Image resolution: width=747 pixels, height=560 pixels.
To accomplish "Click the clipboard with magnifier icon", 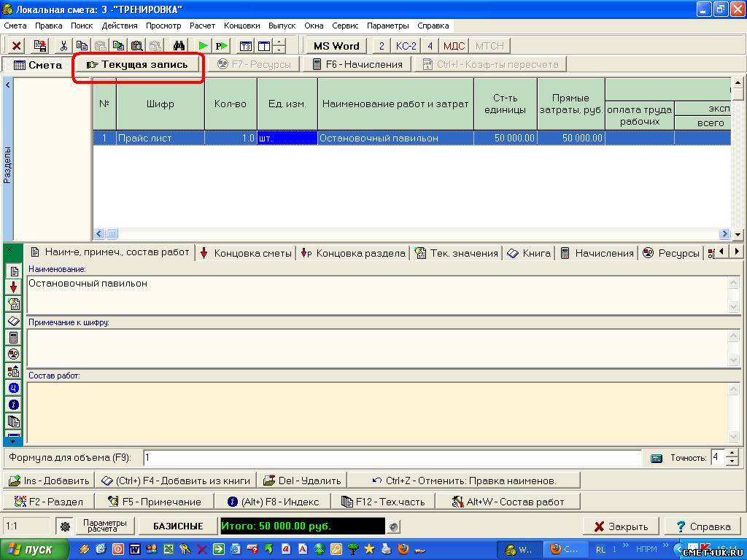I will point(137,46).
